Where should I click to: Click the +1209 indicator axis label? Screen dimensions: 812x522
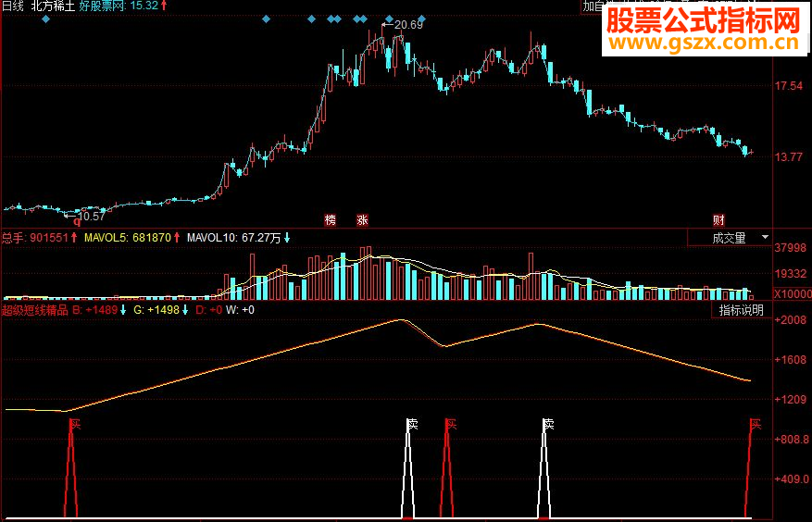pyautogui.click(x=791, y=399)
